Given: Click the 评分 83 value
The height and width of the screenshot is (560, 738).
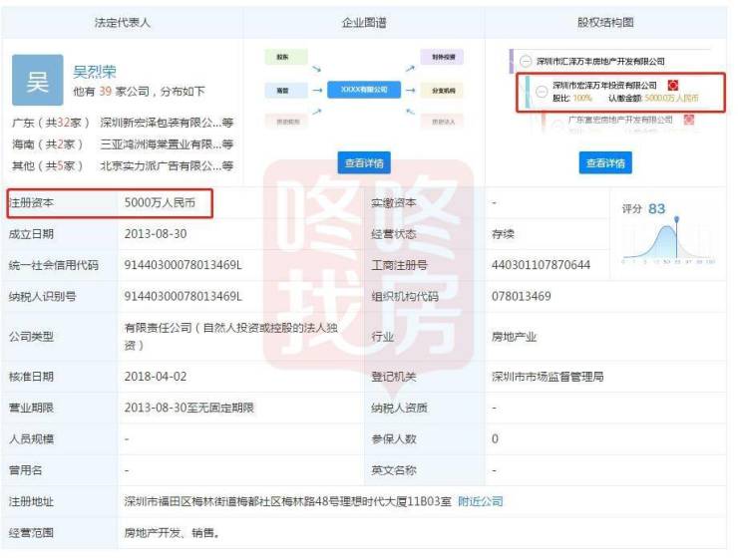Looking at the screenshot, I should (656, 208).
